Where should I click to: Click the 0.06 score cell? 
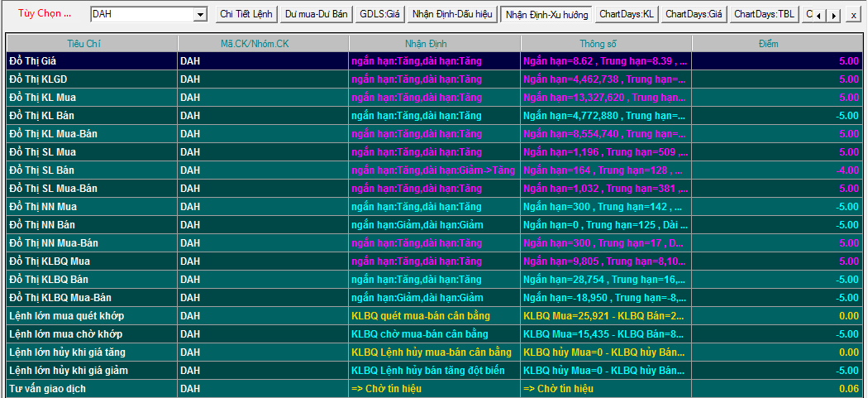pos(777,389)
